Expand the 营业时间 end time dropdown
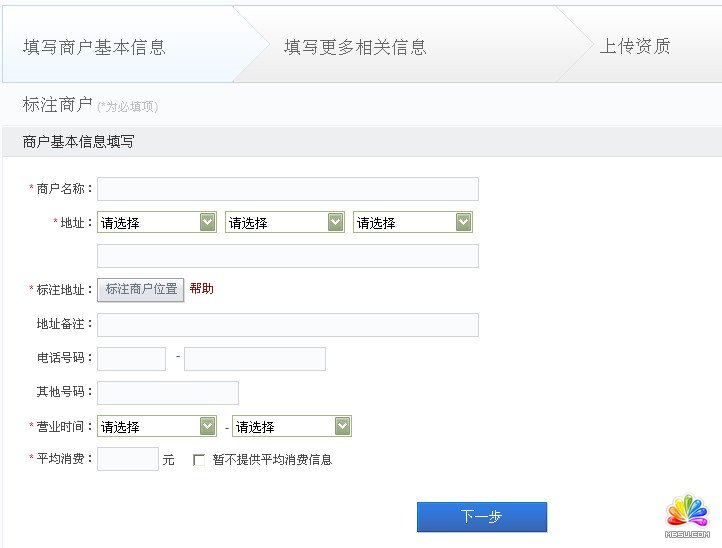Screen dimensions: 722x548 pos(292,427)
